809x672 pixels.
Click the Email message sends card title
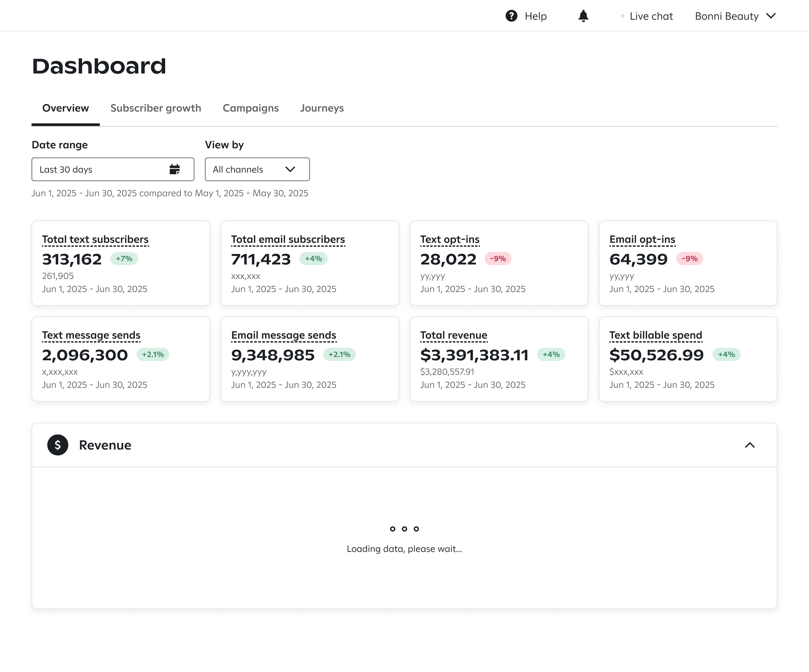pyautogui.click(x=284, y=335)
